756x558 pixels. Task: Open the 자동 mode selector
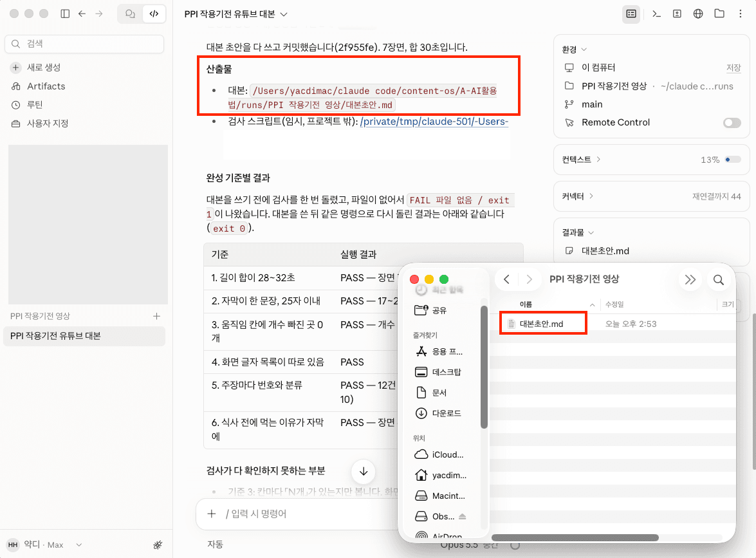(x=215, y=544)
